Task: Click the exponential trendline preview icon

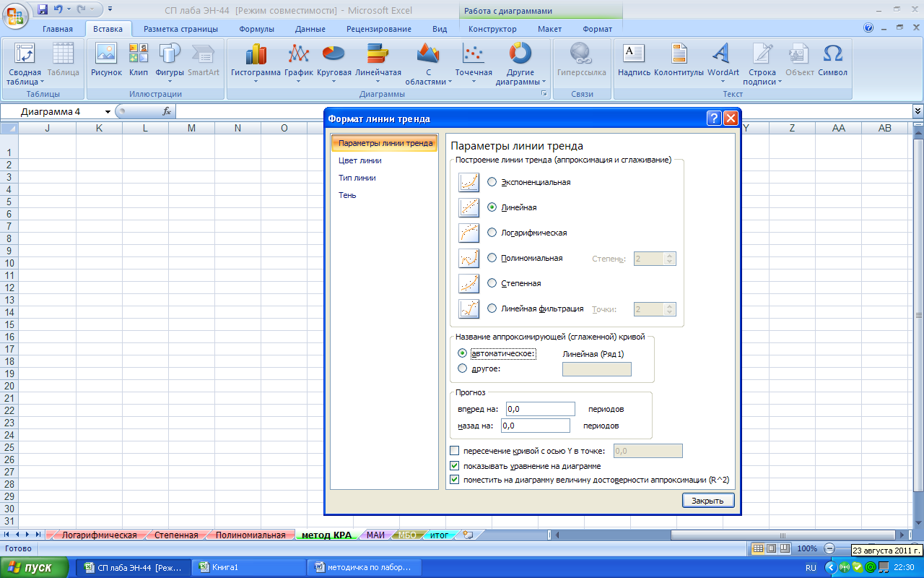Action: coord(469,182)
